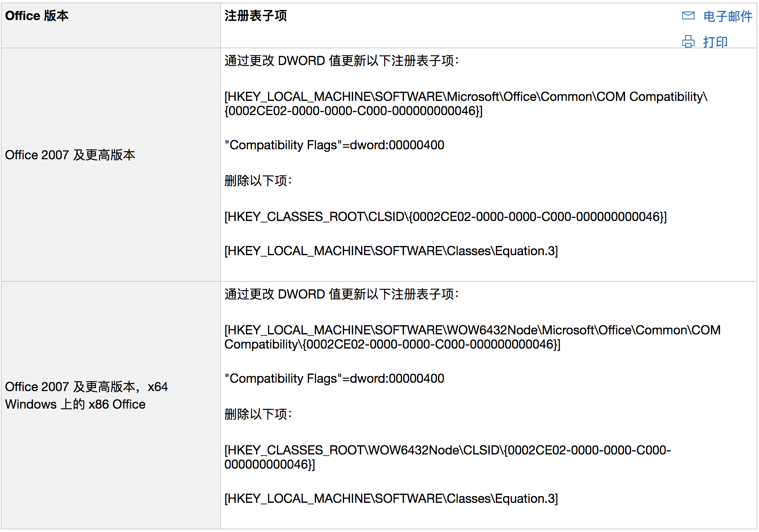Select the 'Windows 上的 x86 Office' text line

(75, 404)
